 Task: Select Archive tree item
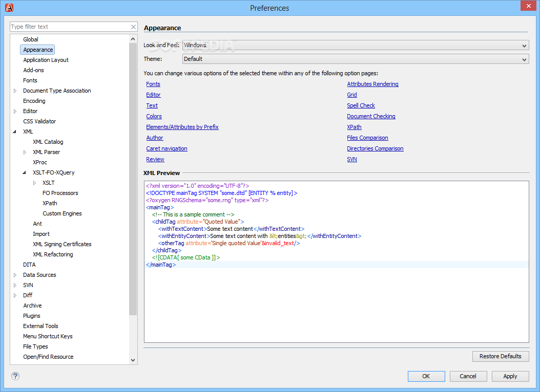pyautogui.click(x=32, y=306)
